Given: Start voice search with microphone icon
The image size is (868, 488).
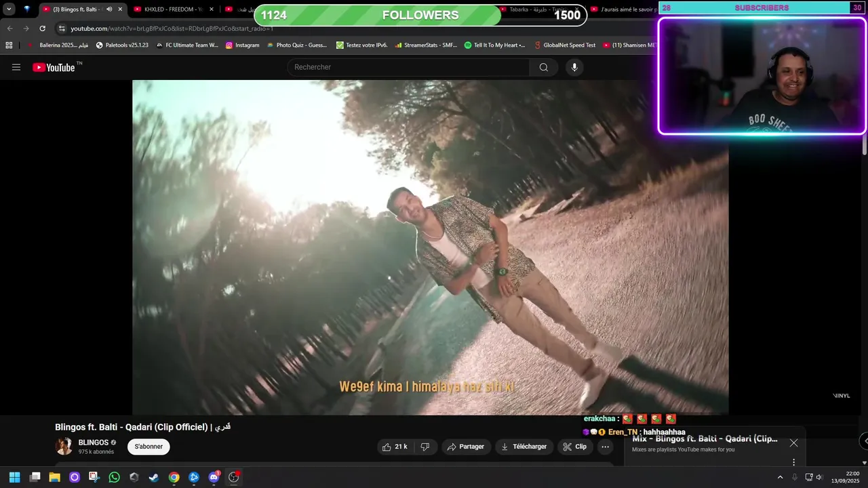Looking at the screenshot, I should point(574,67).
